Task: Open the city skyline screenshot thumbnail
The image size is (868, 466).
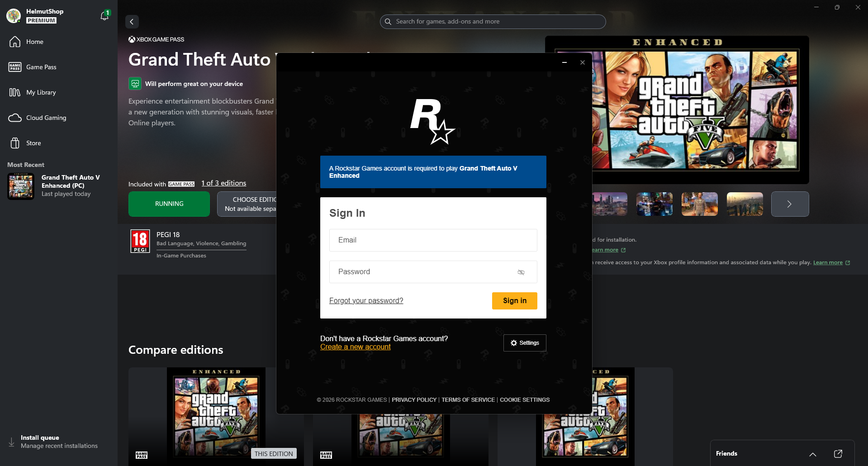Action: [610, 204]
